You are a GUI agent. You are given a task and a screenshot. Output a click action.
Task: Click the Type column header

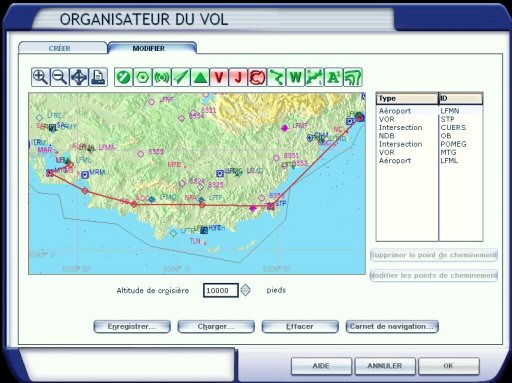click(x=407, y=98)
